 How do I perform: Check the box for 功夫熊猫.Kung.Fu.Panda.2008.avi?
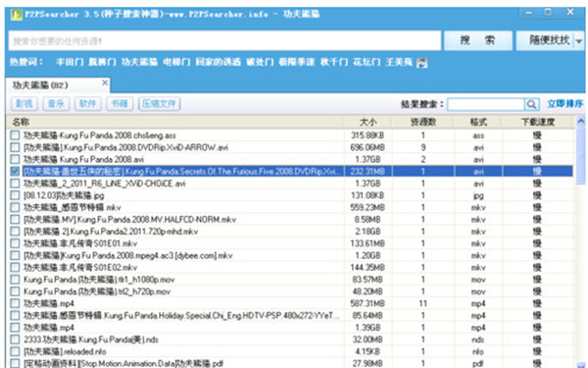[x=15, y=159]
